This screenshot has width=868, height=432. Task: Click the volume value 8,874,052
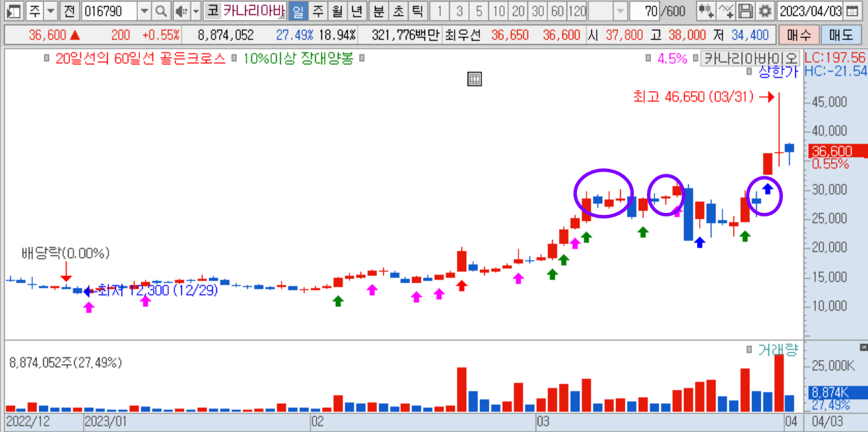(x=225, y=36)
